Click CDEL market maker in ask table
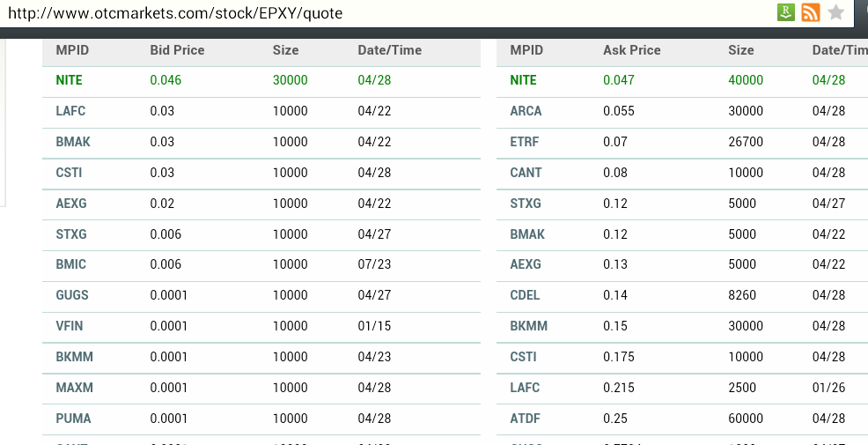This screenshot has width=868, height=445. pos(525,295)
